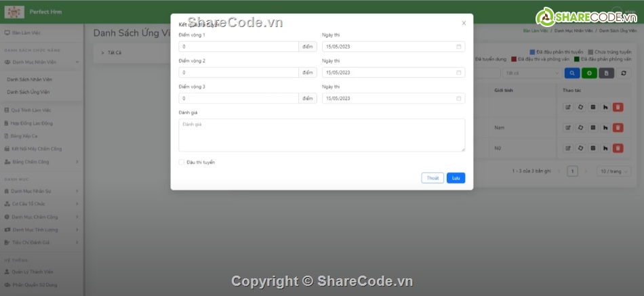Expand the Danh Mục Nhân Viên sidebar chevron
644x296 pixels.
click(77, 62)
